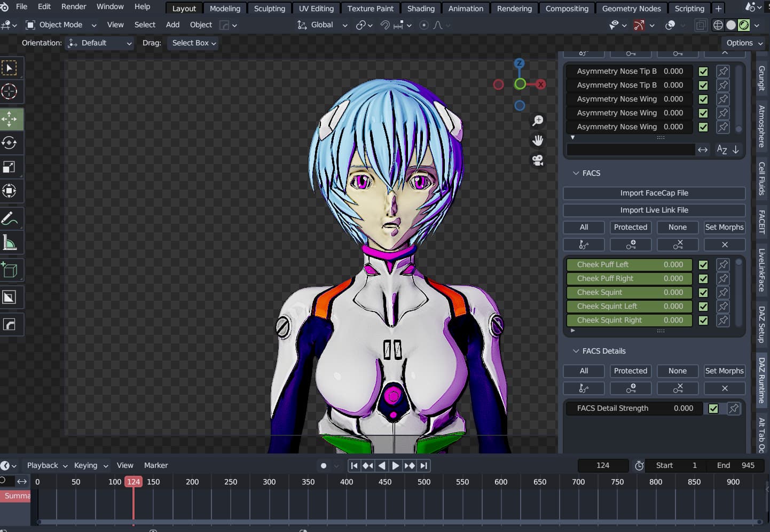Adjust Cheek Puff Right value slider
The height and width of the screenshot is (532, 770).
pyautogui.click(x=629, y=279)
